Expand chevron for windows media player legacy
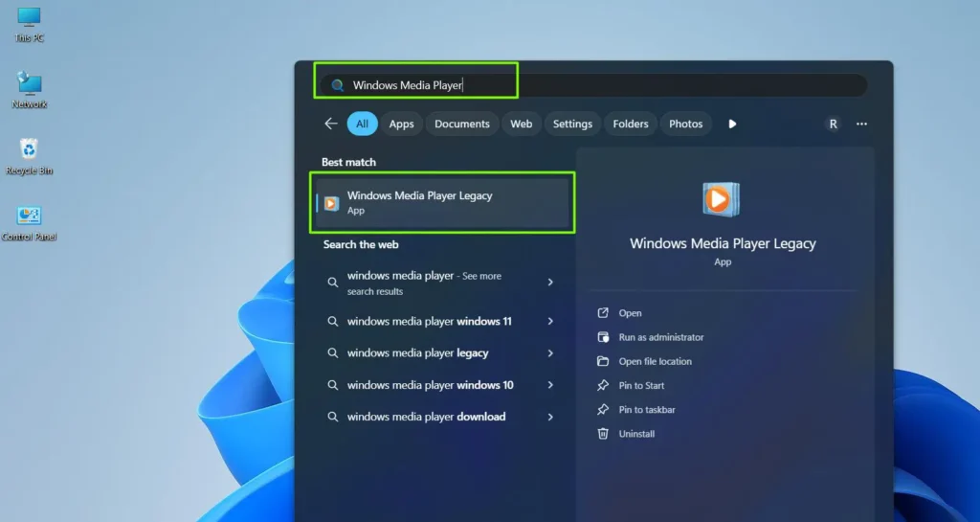980x522 pixels. pos(550,353)
